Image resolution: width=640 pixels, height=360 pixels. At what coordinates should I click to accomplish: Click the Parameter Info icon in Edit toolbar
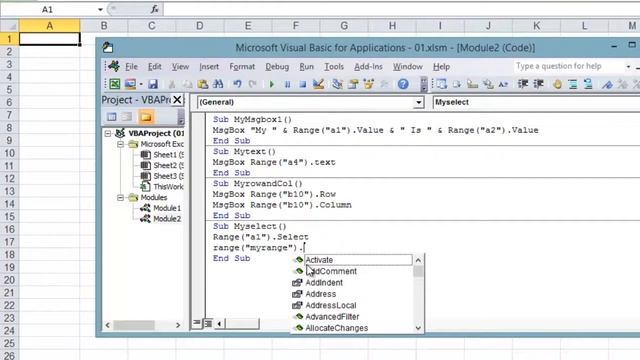pos(488,84)
